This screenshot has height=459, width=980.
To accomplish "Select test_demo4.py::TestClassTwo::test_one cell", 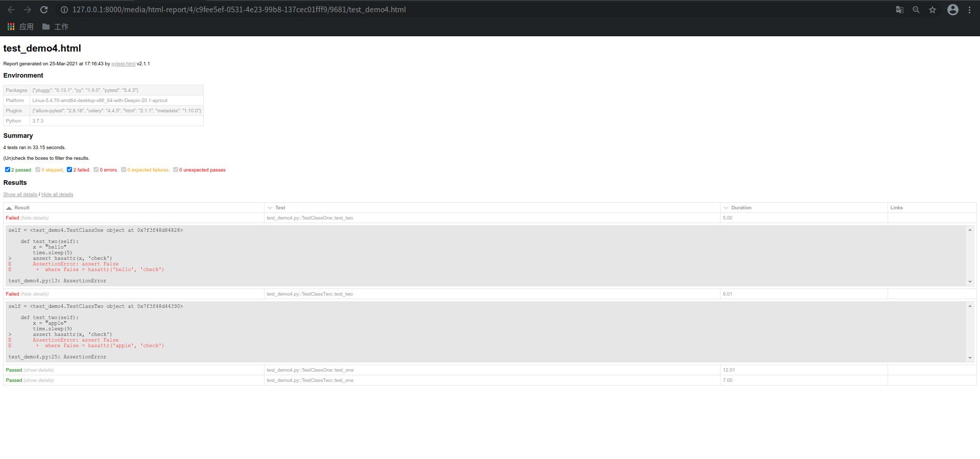I will 492,380.
